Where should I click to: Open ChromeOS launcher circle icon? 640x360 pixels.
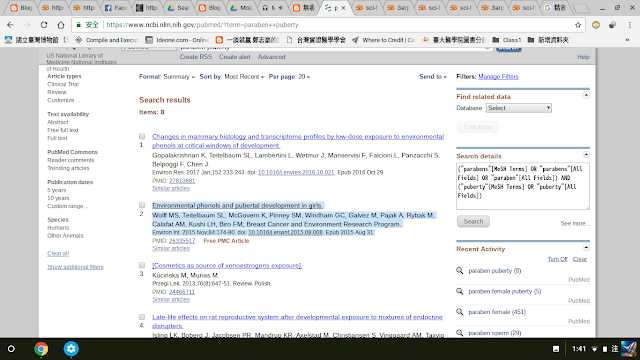pos(11,349)
